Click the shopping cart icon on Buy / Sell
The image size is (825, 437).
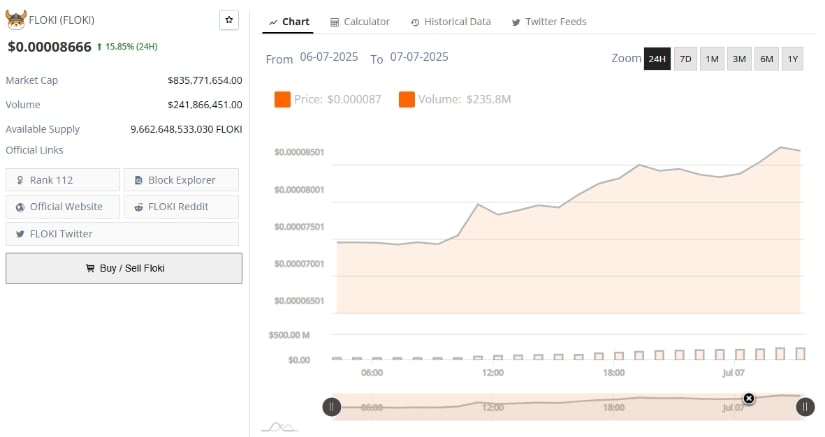pyautogui.click(x=90, y=268)
